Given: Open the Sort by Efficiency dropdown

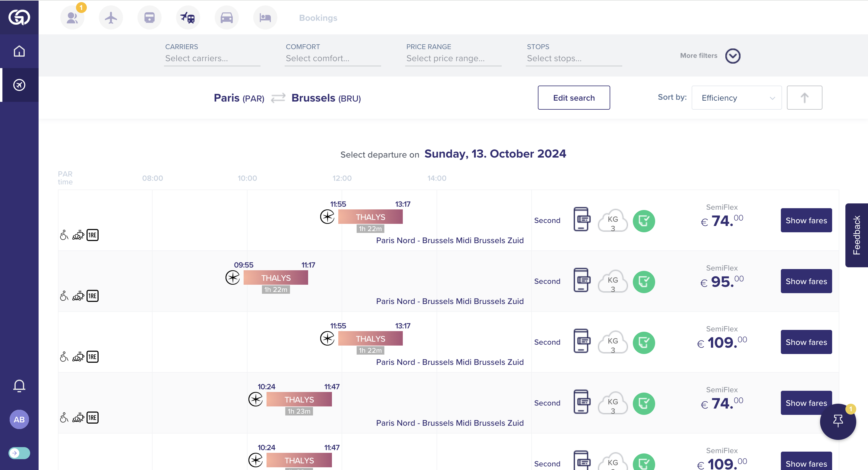Looking at the screenshot, I should 736,98.
